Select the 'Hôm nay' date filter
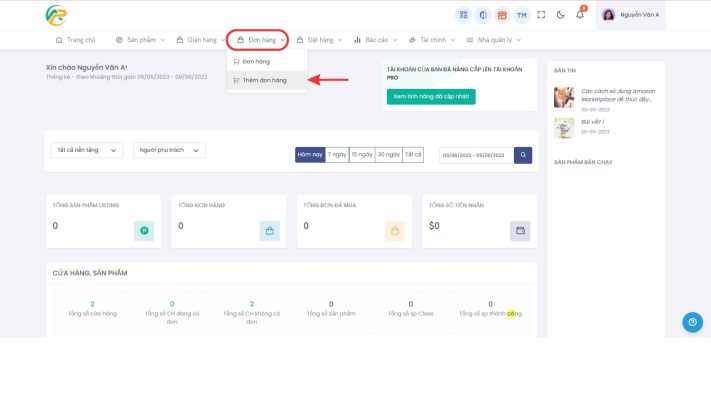711x400 pixels. [x=310, y=155]
